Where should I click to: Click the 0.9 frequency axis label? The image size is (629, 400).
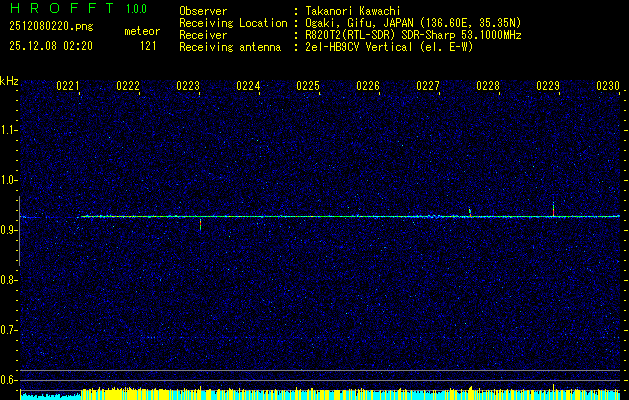(9, 230)
